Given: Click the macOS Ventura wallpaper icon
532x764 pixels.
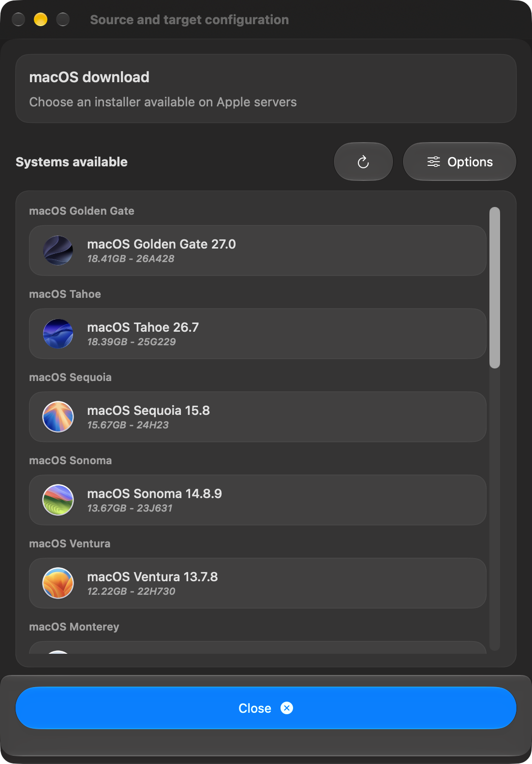Looking at the screenshot, I should point(58,583).
